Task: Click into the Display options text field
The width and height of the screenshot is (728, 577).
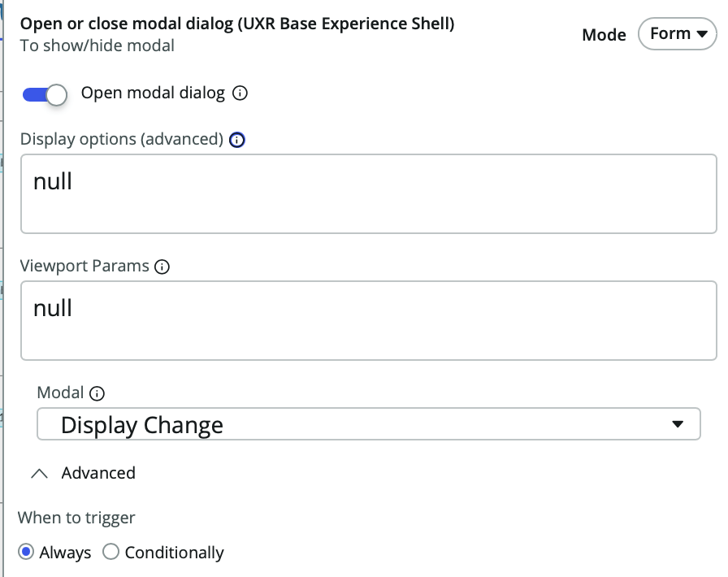Action: tap(368, 193)
